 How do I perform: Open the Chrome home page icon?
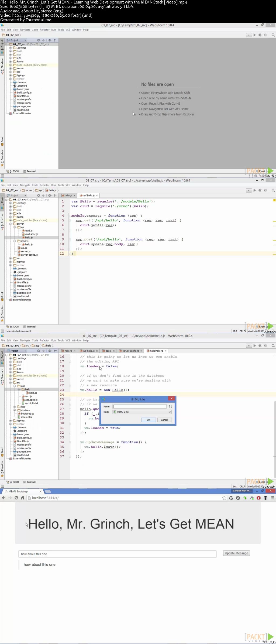point(23,498)
